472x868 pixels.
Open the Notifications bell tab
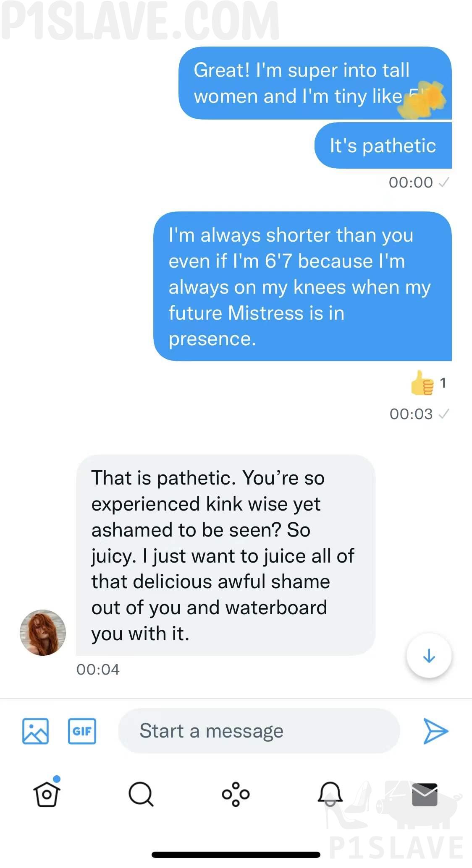click(330, 794)
